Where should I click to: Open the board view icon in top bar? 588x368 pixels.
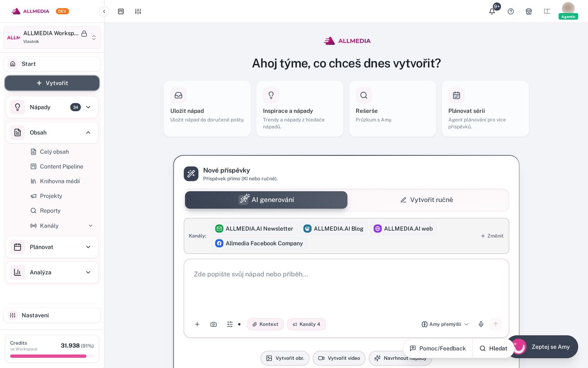121,11
